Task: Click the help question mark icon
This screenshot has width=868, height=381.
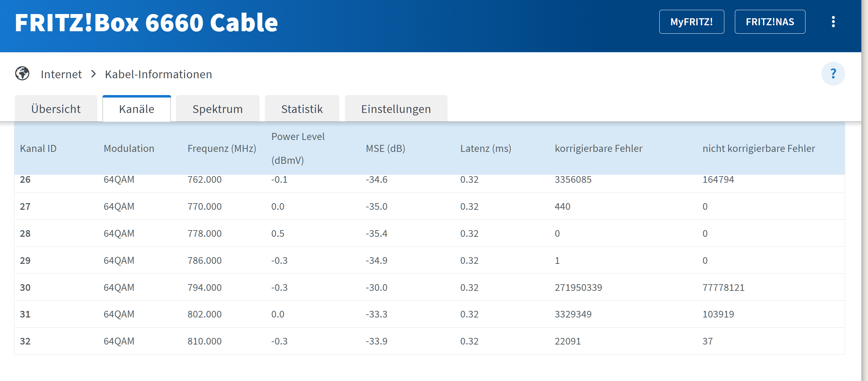Action: tap(833, 74)
